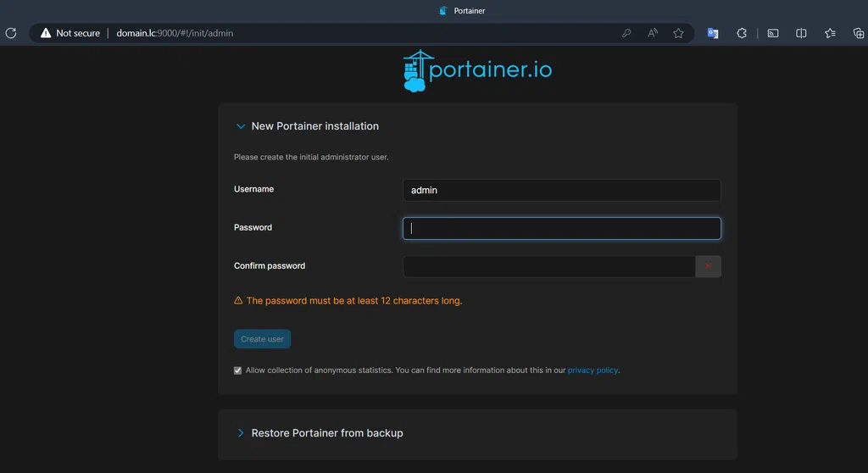This screenshot has height=473, width=868.
Task: Click the Password field label
Action: coord(253,228)
